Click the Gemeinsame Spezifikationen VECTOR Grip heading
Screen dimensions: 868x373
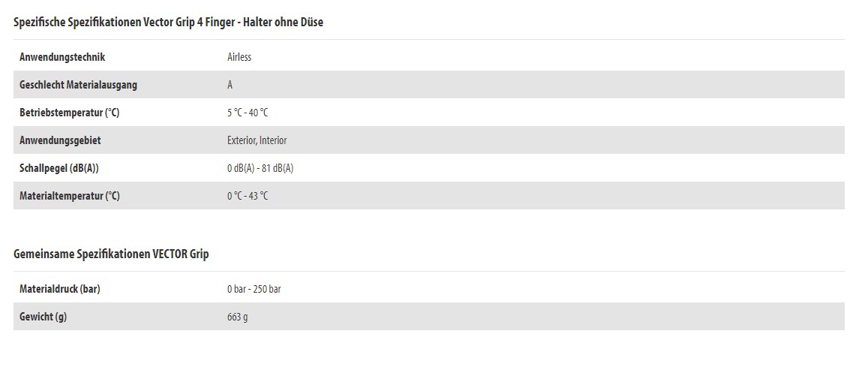click(111, 254)
